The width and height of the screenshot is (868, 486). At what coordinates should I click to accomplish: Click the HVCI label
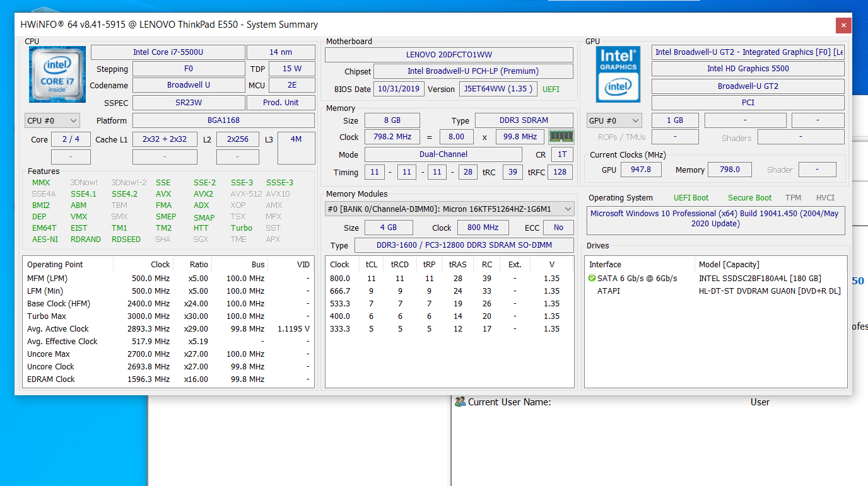tap(825, 198)
